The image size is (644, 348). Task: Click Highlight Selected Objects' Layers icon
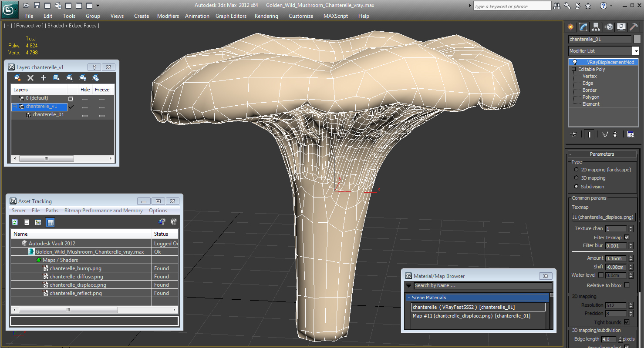70,78
